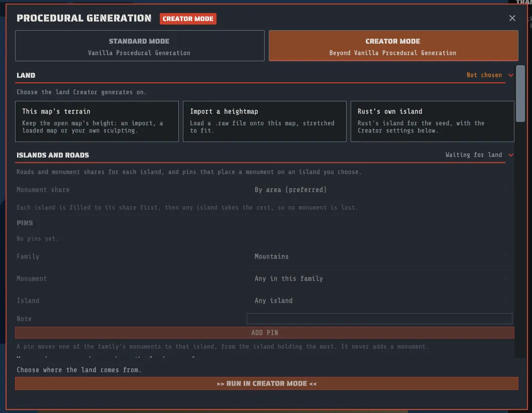The width and height of the screenshot is (532, 413).
Task: Open the Family dropdown showing Mountains
Action: click(379, 256)
